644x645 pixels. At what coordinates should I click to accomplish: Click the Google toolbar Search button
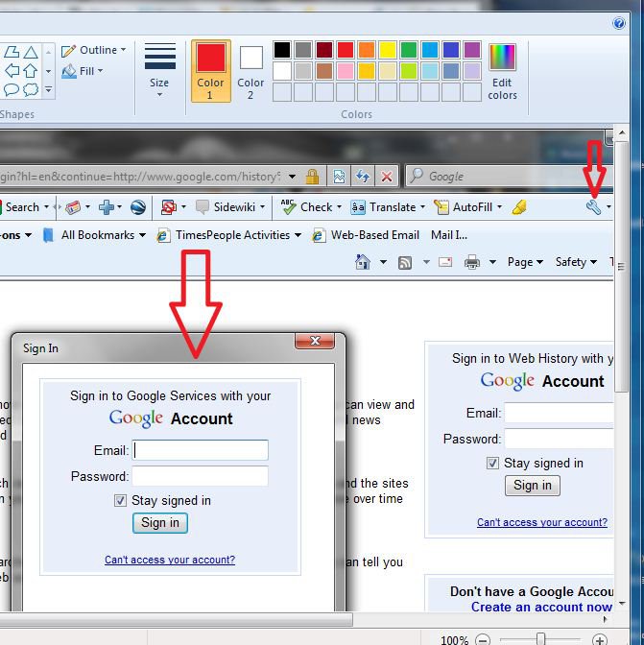pos(20,207)
